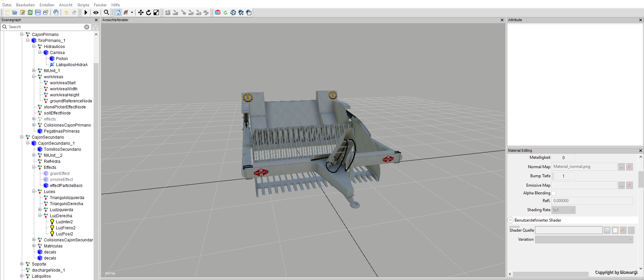Select the Piston node in scenegraph
Screen dimensions: 644x280
coord(62,58)
